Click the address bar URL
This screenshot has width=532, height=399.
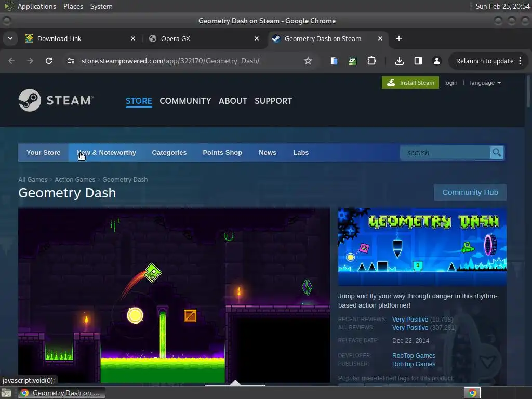[x=170, y=61]
